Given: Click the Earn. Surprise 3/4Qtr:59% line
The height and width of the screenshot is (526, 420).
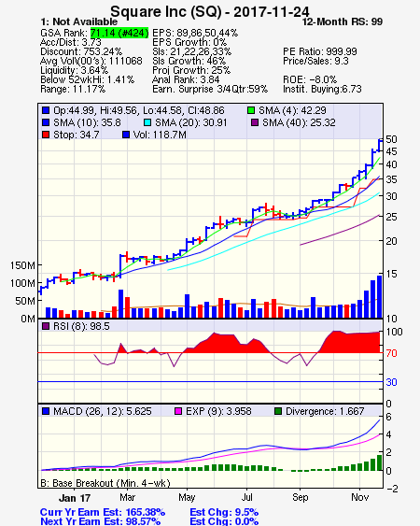Looking at the screenshot, I should click(210, 90).
